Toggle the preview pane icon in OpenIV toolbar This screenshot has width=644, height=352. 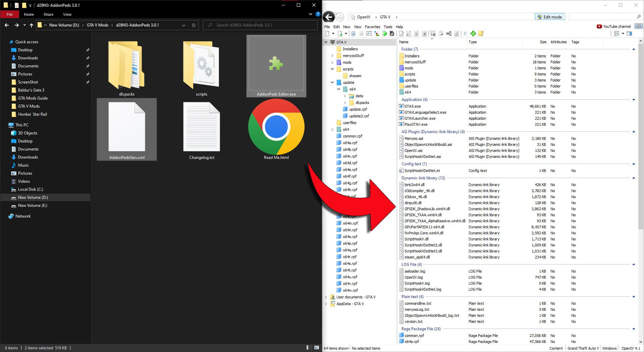click(x=629, y=34)
